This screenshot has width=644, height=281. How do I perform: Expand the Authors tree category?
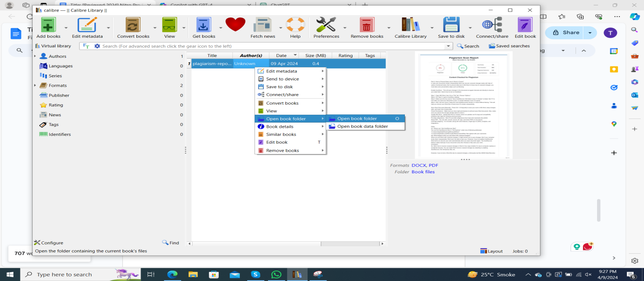(x=35, y=56)
